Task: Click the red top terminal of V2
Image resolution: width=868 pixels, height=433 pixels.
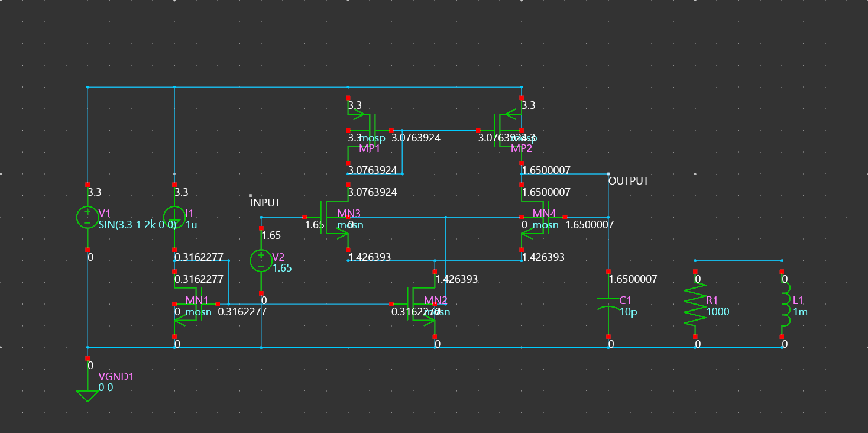Action: point(261,228)
